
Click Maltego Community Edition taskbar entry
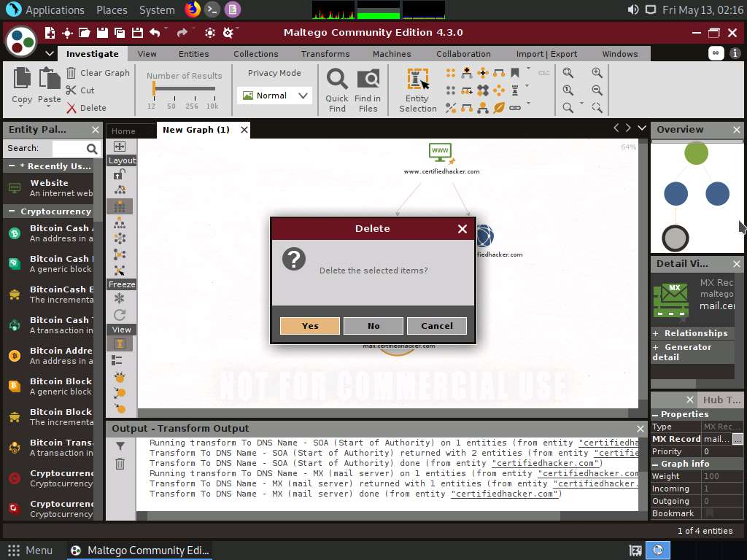point(139,551)
